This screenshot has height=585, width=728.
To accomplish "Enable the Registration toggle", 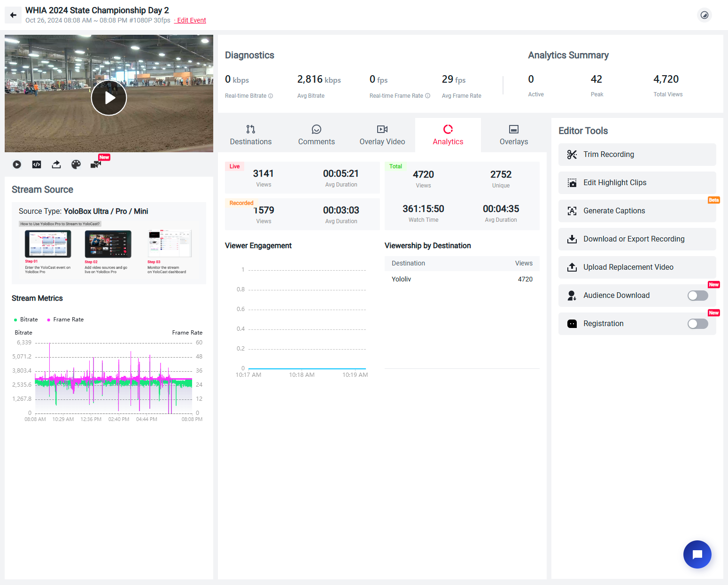I will [x=697, y=323].
